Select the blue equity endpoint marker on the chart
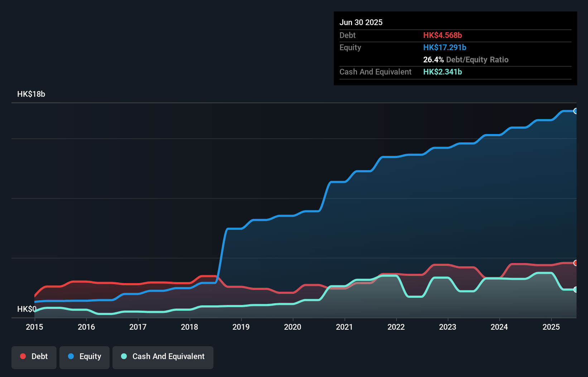Viewport: 588px width, 377px height. [576, 111]
